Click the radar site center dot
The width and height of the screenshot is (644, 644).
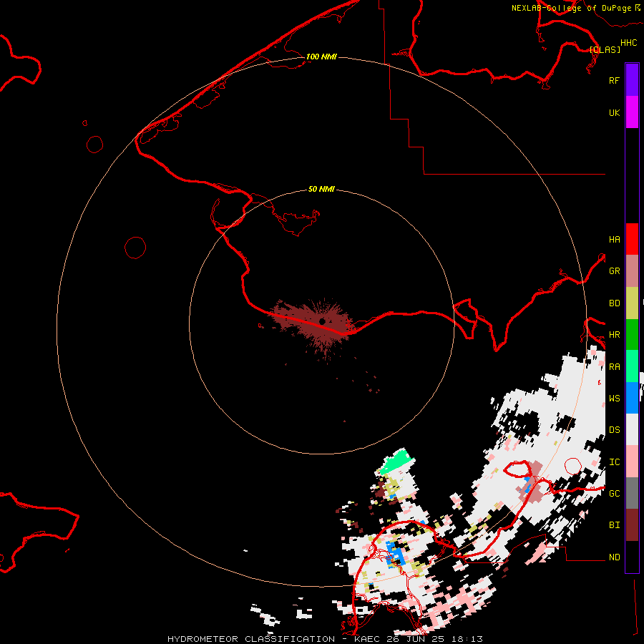pyautogui.click(x=323, y=321)
